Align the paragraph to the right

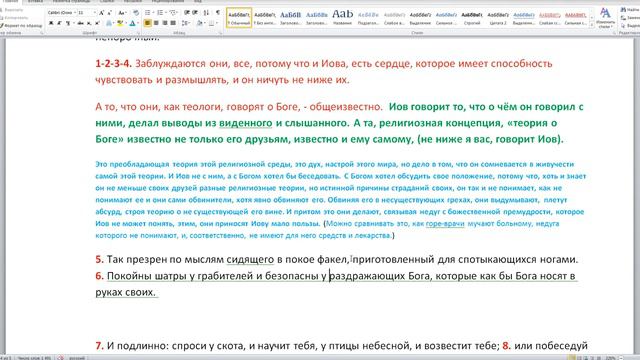click(165, 23)
